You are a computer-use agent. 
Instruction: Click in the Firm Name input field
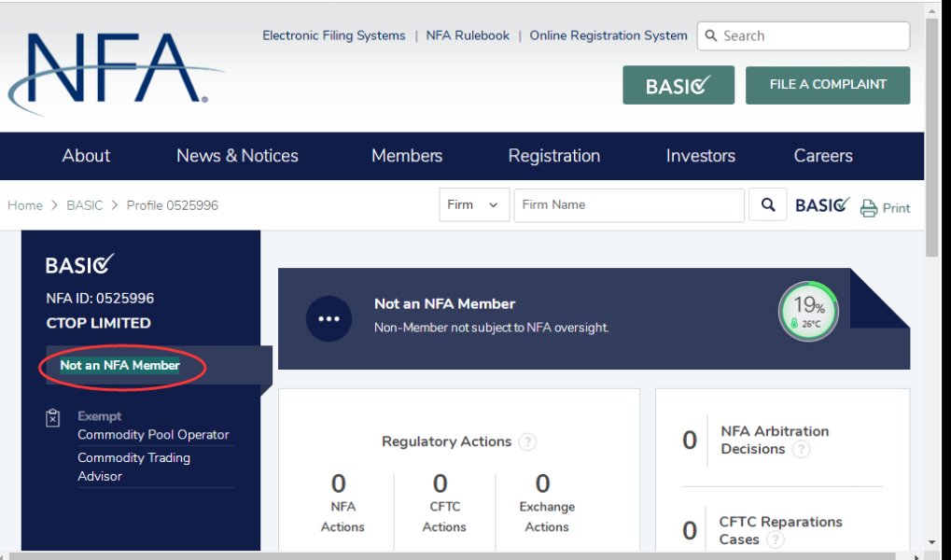[x=629, y=205]
